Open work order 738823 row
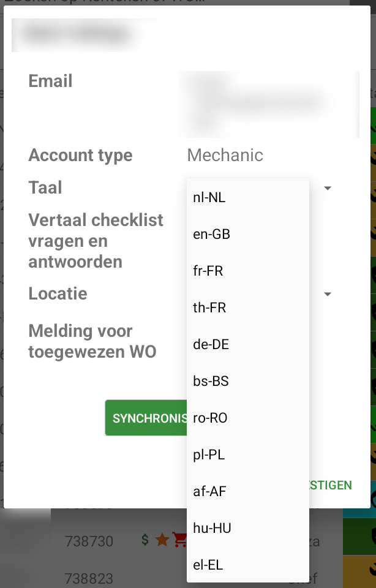Viewport: 376px width, 588px height. (89, 579)
